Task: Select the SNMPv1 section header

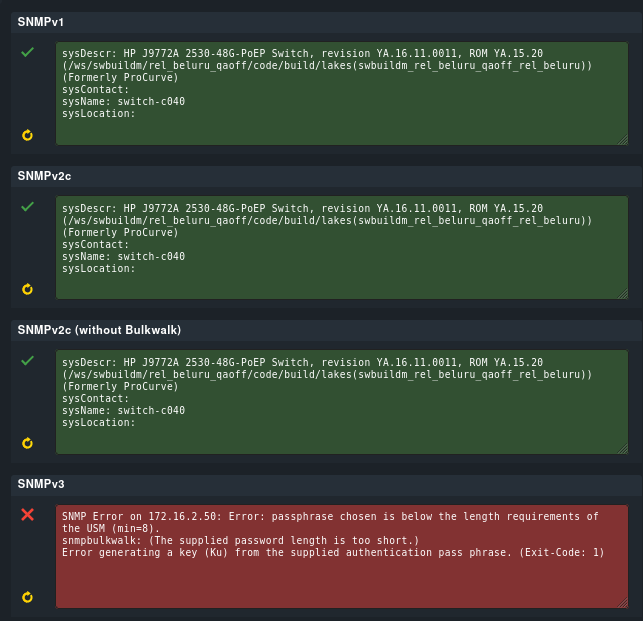Action: point(41,21)
